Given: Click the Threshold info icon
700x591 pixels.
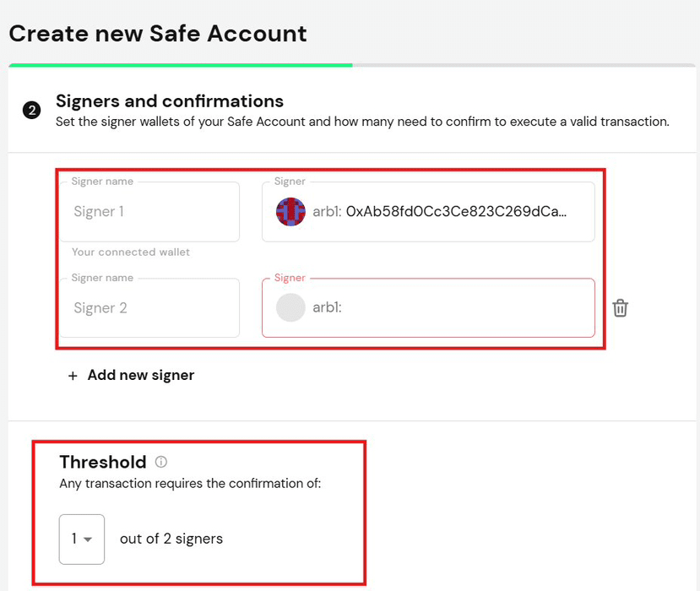Looking at the screenshot, I should pyautogui.click(x=161, y=462).
